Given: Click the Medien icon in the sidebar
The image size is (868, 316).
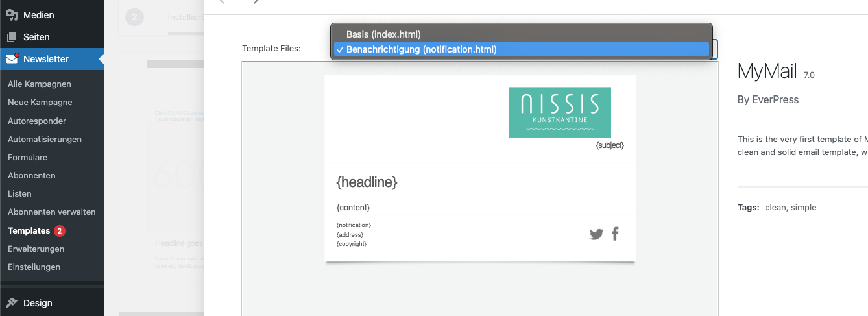Looking at the screenshot, I should [x=12, y=15].
